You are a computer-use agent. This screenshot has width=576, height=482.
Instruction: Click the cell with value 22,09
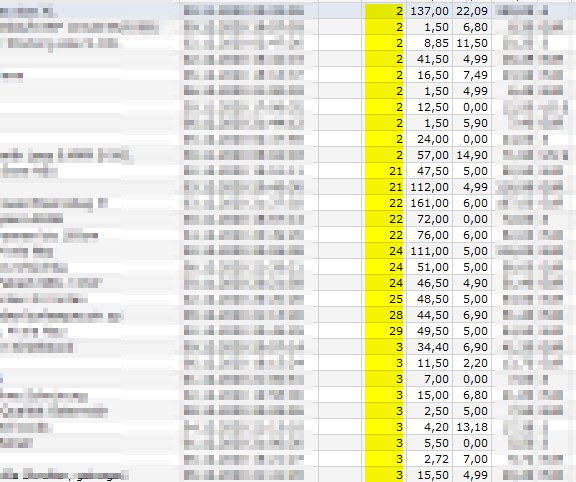tap(472, 11)
